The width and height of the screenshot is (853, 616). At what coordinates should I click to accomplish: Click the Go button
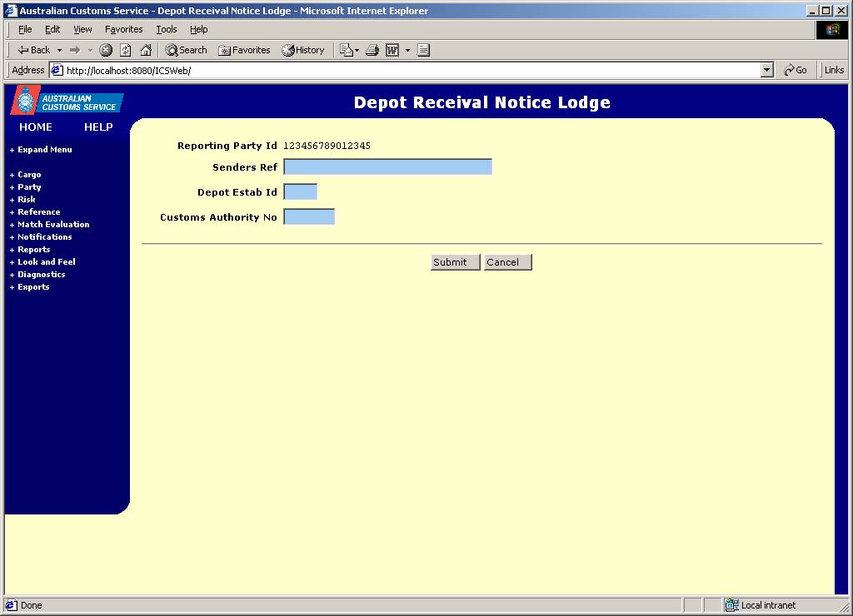[x=796, y=70]
